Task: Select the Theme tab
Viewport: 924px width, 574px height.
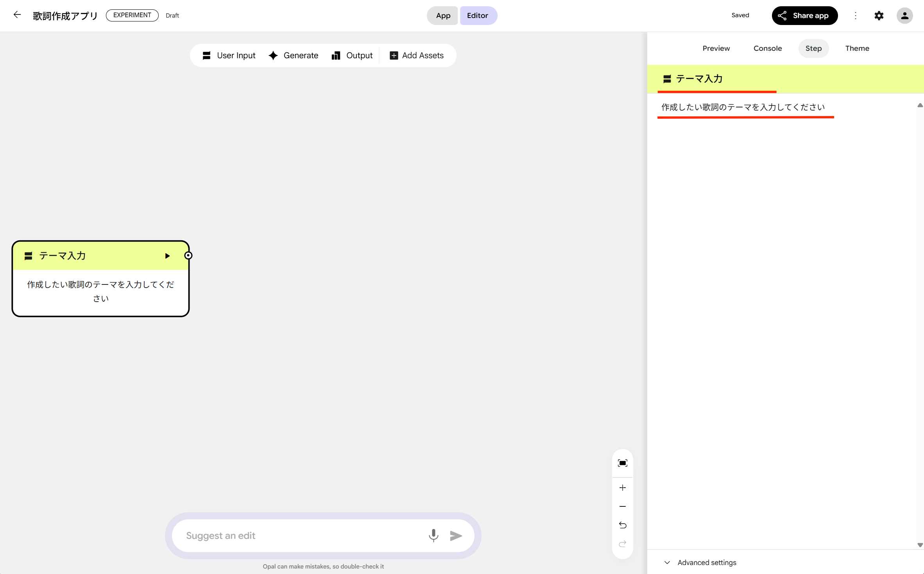Action: pos(857,48)
